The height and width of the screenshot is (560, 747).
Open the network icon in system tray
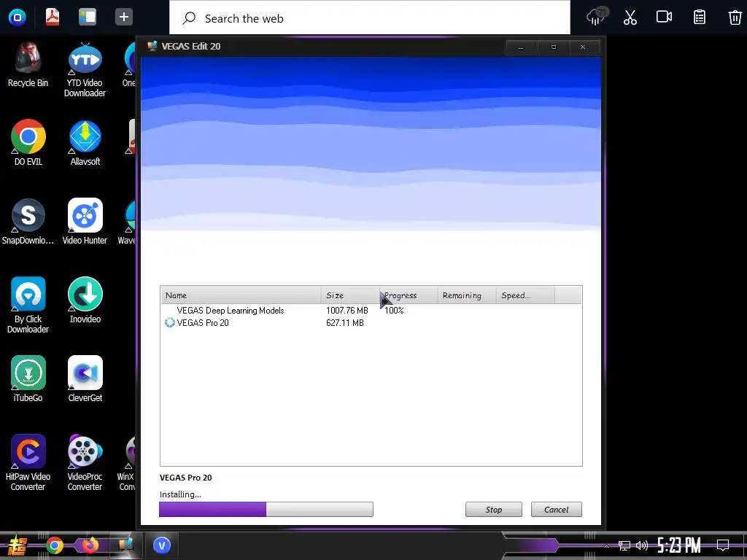pos(624,545)
